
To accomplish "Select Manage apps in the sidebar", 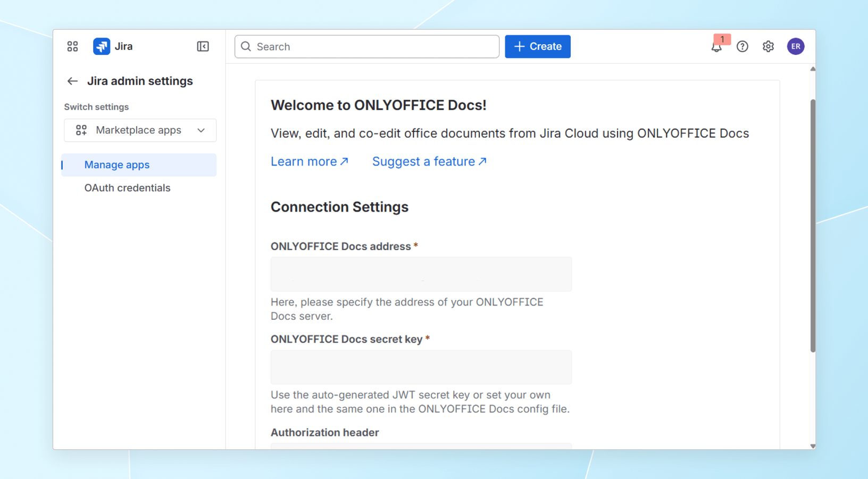I will 117,164.
